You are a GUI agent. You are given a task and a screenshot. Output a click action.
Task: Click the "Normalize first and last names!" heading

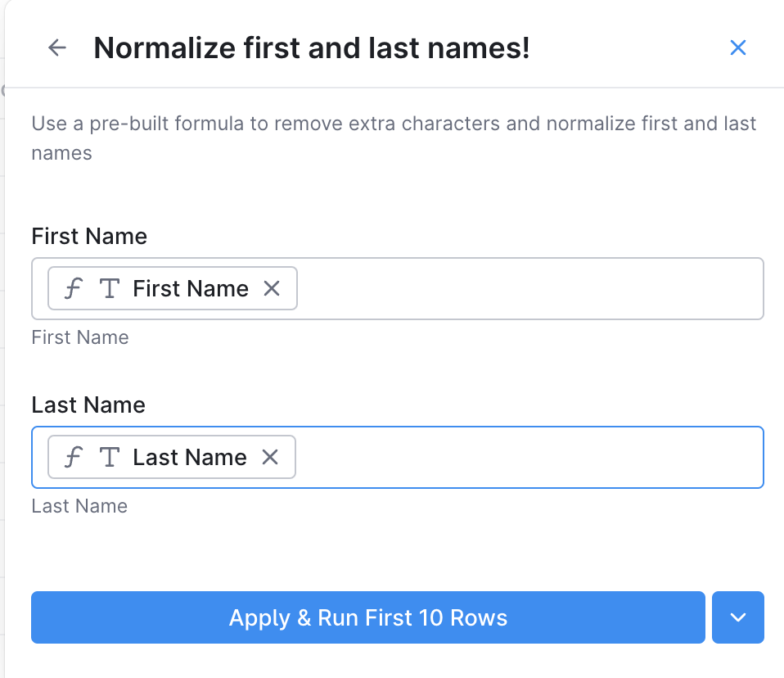pyautogui.click(x=312, y=48)
